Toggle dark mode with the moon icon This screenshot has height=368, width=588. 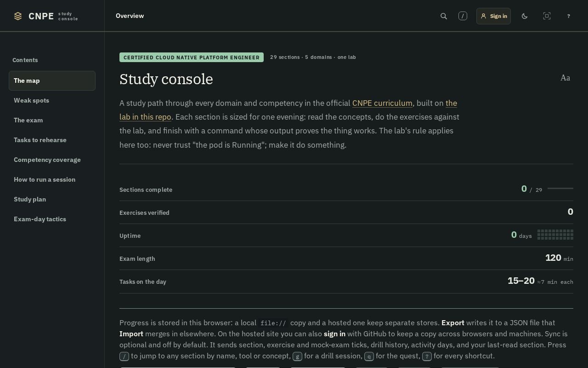(525, 16)
